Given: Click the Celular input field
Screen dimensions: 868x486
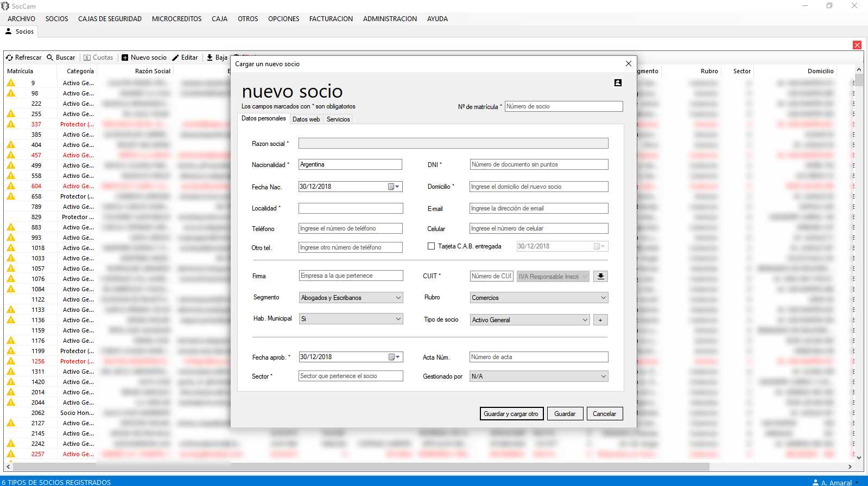Looking at the screenshot, I should 539,228.
